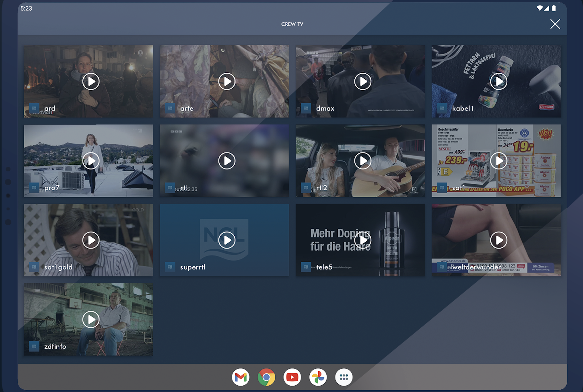
Task: Start the tele5 channel video
Action: [x=363, y=240]
